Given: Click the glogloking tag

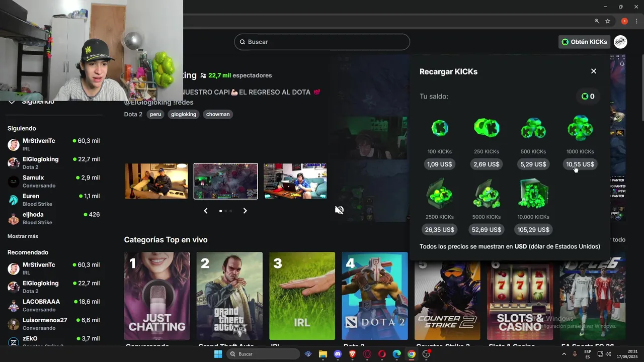Looking at the screenshot, I should 184,114.
